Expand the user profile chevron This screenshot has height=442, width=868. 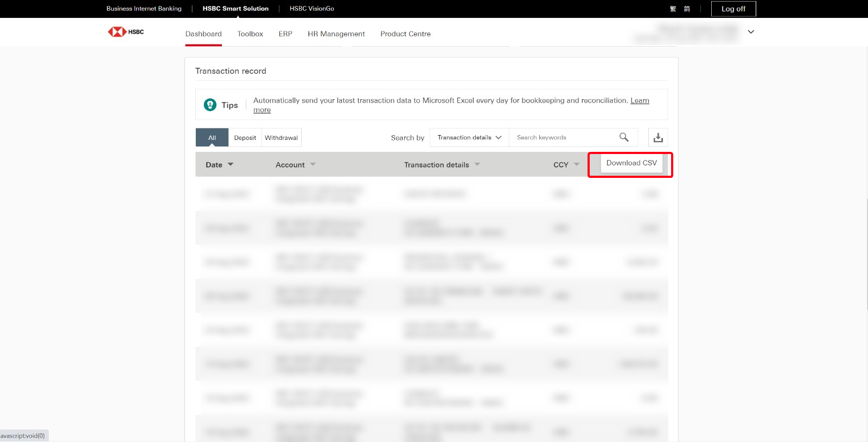tap(751, 32)
